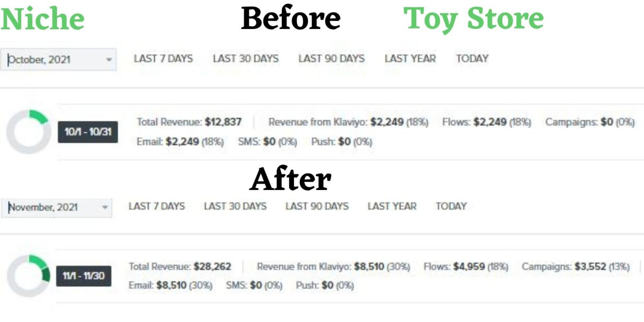Click the October revenue donut chart

pos(28,132)
